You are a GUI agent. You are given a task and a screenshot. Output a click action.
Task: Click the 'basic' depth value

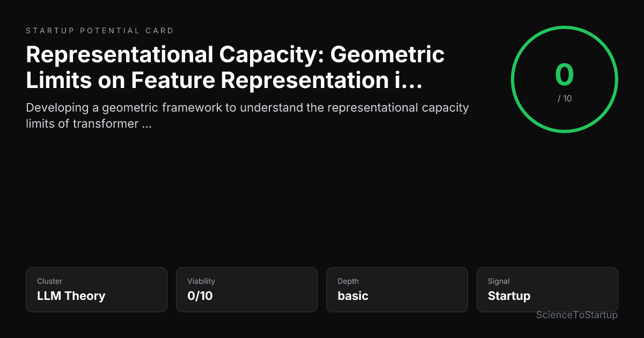353,296
